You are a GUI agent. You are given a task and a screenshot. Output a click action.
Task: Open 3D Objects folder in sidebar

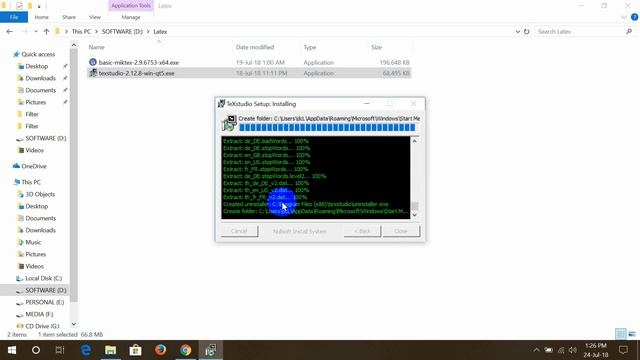[x=40, y=194]
